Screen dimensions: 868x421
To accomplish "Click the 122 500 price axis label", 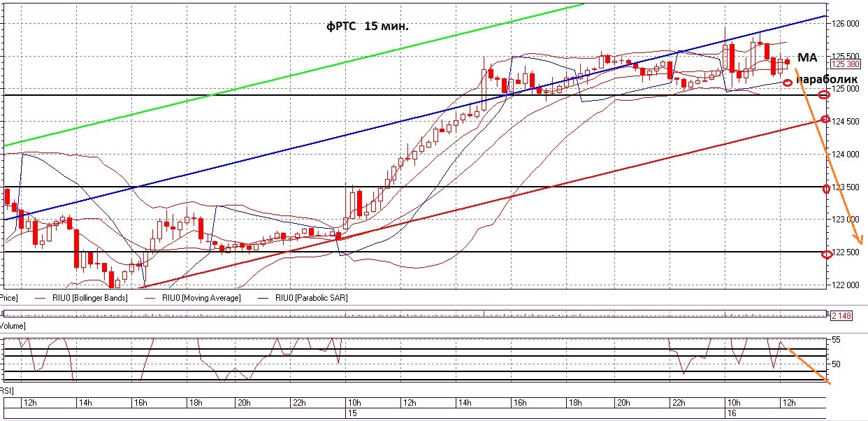I will 846,252.
